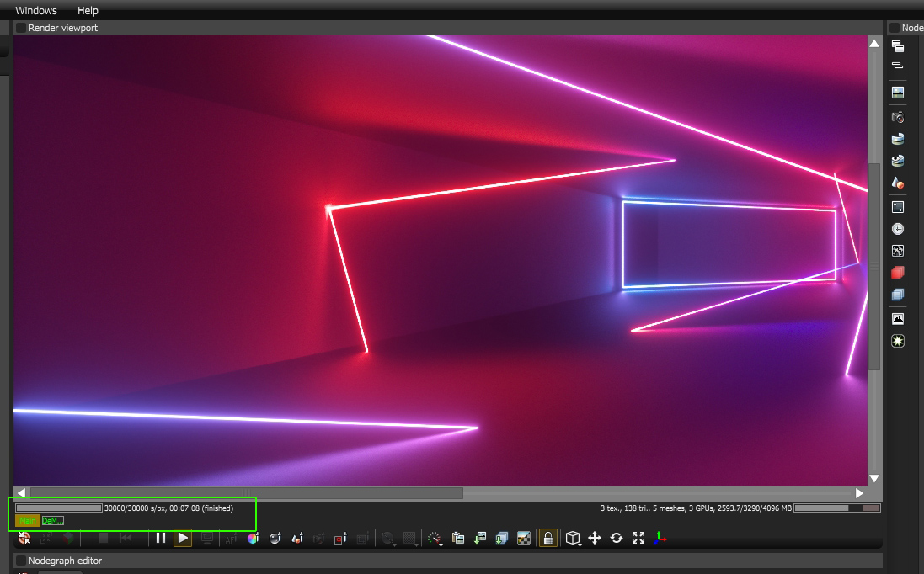Click the stop render square button
924x574 pixels.
click(x=103, y=538)
